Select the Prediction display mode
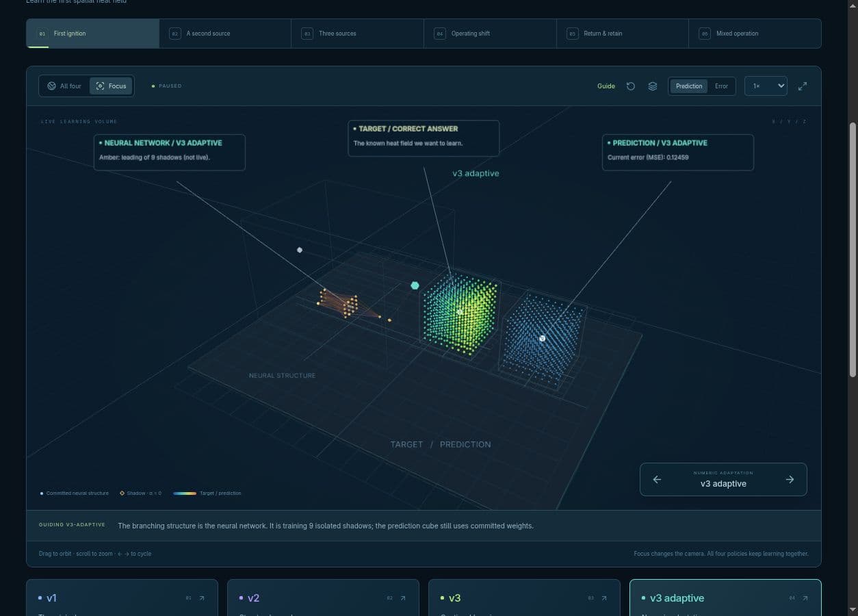The width and height of the screenshot is (858, 616). pos(689,86)
